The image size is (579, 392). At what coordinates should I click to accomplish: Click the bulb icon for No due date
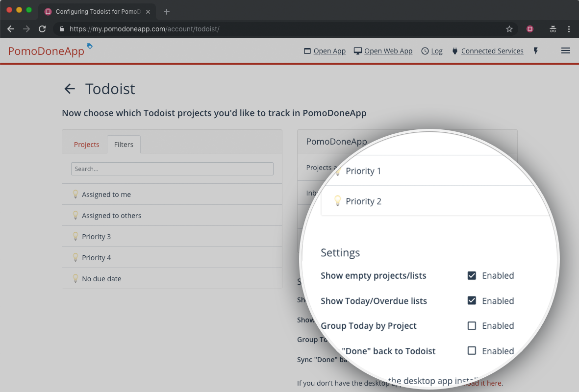click(x=76, y=278)
